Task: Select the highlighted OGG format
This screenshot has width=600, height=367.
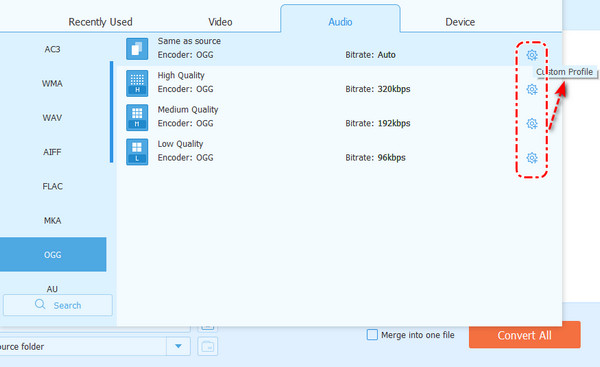Action: 52,254
